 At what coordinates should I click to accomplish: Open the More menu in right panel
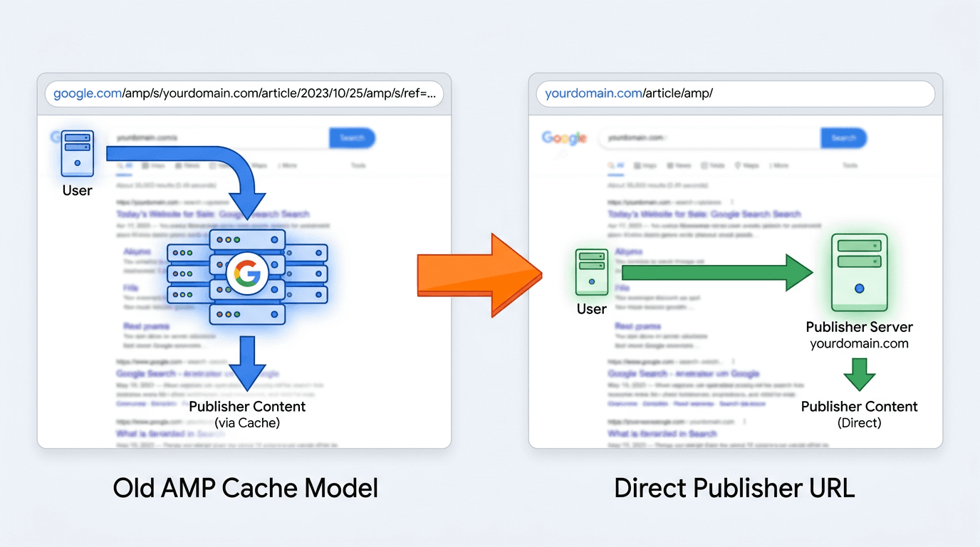(x=780, y=165)
